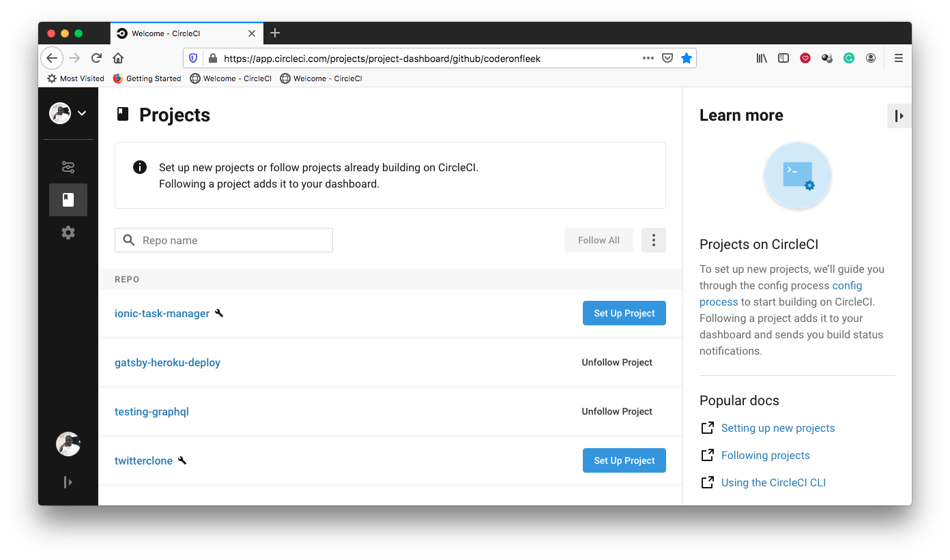950x560 pixels.
Task: Expand the left sidebar with the arrow
Action: point(68,482)
